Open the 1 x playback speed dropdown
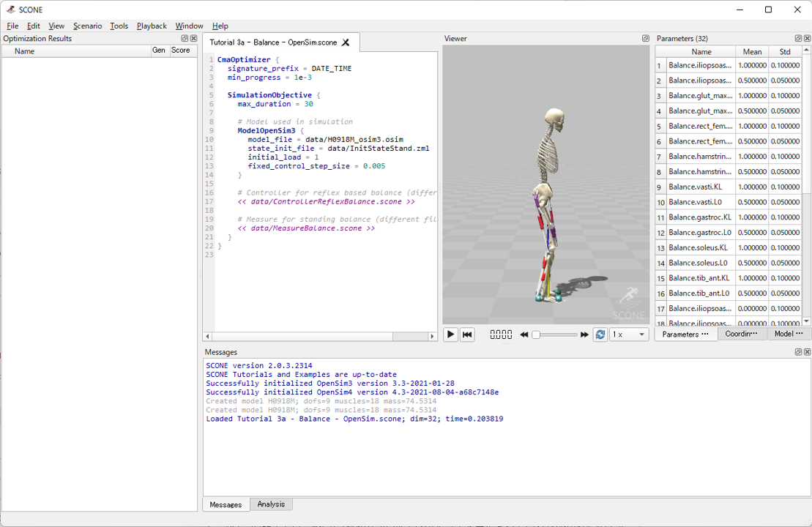 tap(629, 334)
